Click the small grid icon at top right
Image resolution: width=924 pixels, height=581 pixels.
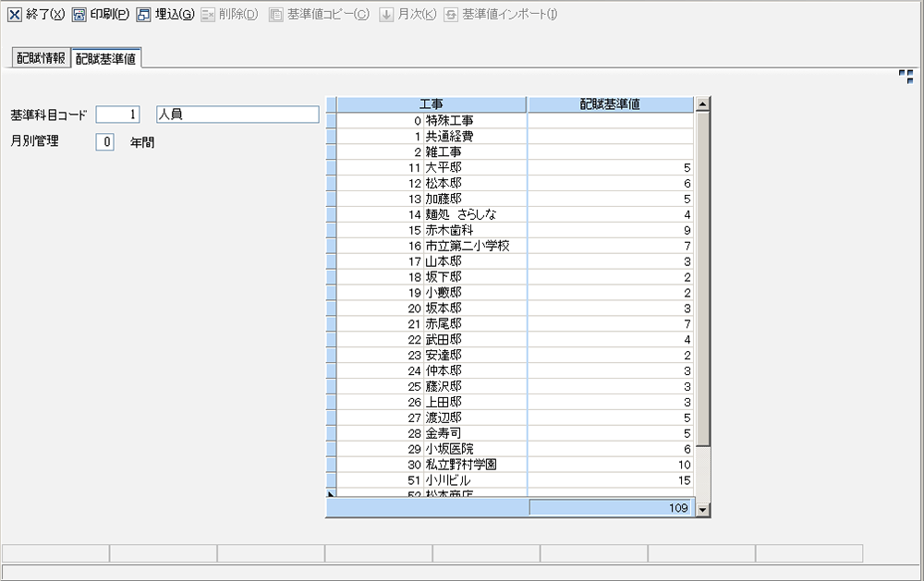coord(906,77)
